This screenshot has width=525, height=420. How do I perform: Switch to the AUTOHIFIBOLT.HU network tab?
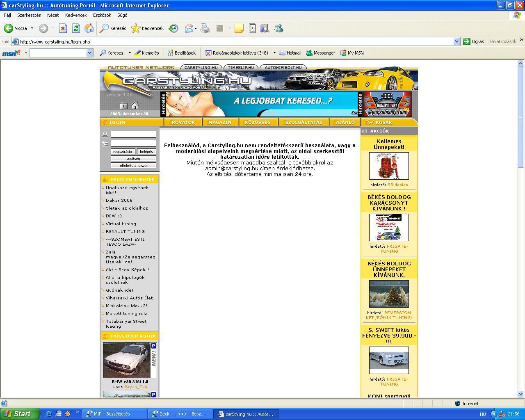tap(283, 67)
